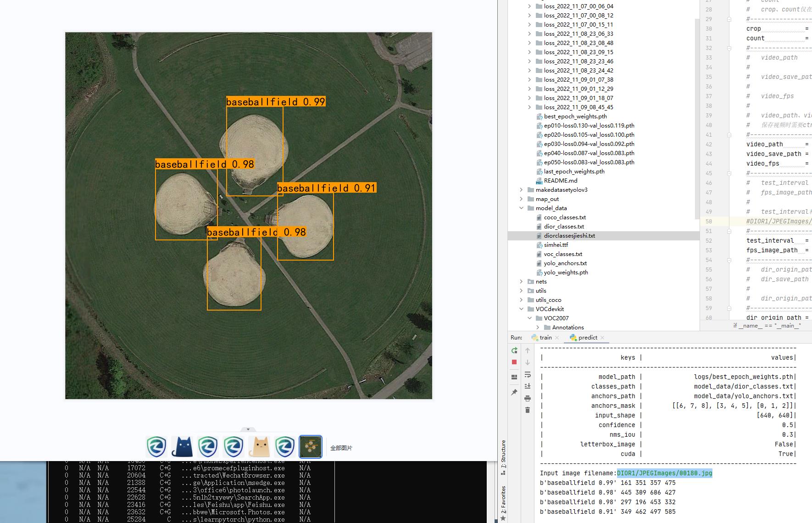The image size is (812, 523).
Task: Click the Restore Layout icon in Run panel
Action: [514, 377]
